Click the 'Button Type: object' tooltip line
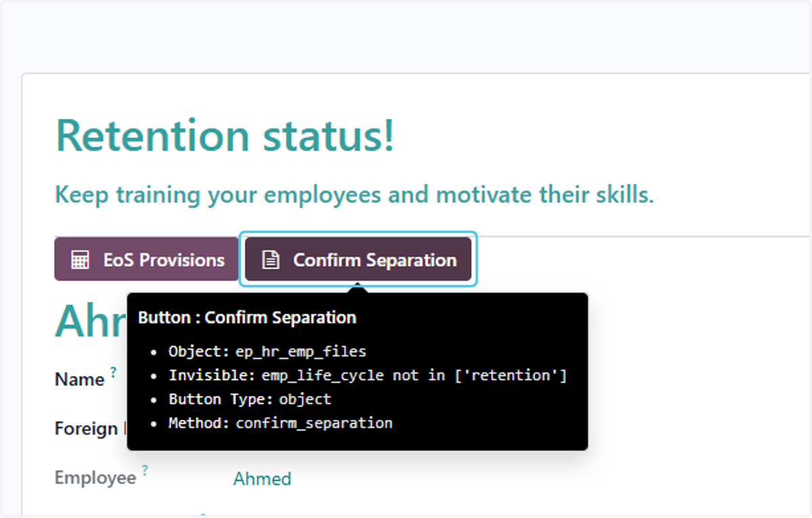Viewport: 812px width, 518px height. coord(250,399)
